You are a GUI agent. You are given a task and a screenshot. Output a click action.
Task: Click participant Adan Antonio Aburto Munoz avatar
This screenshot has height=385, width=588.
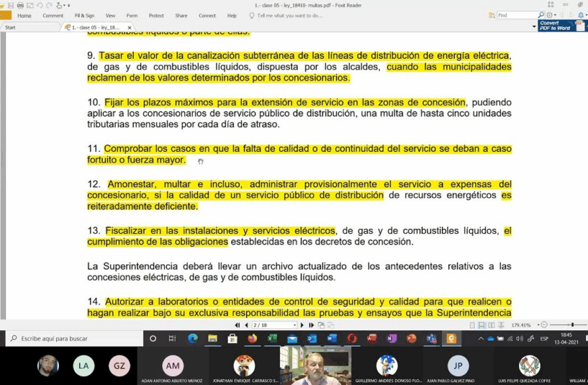pyautogui.click(x=172, y=365)
